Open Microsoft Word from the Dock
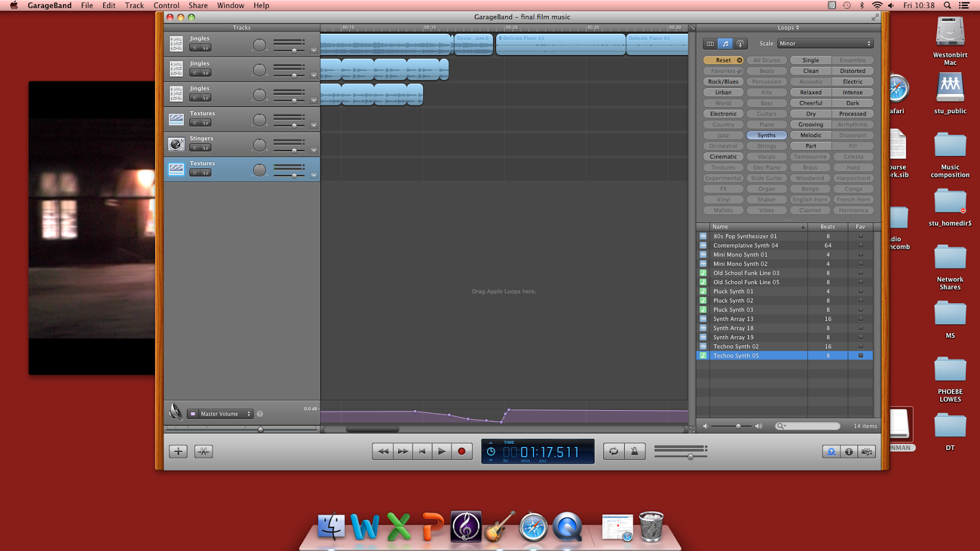 [365, 527]
